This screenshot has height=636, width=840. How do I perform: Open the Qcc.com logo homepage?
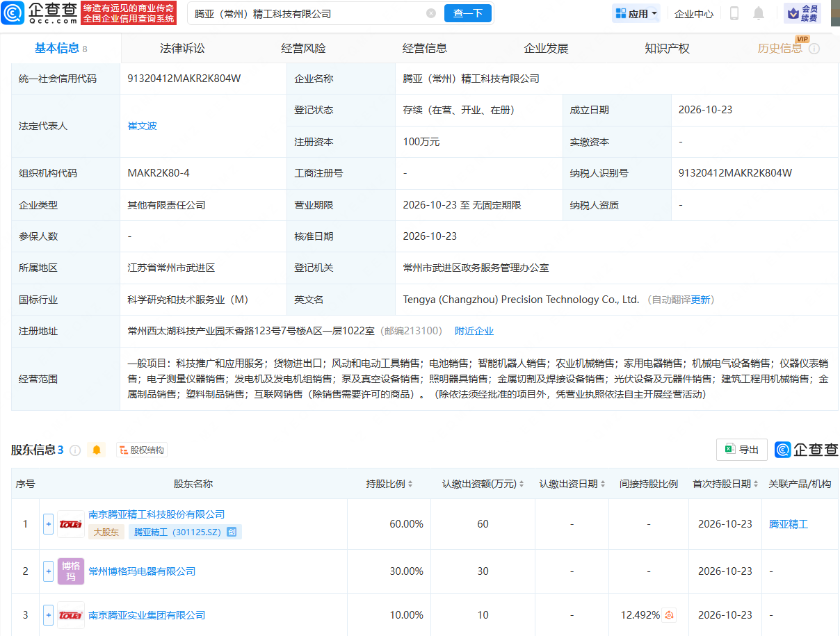(x=39, y=13)
